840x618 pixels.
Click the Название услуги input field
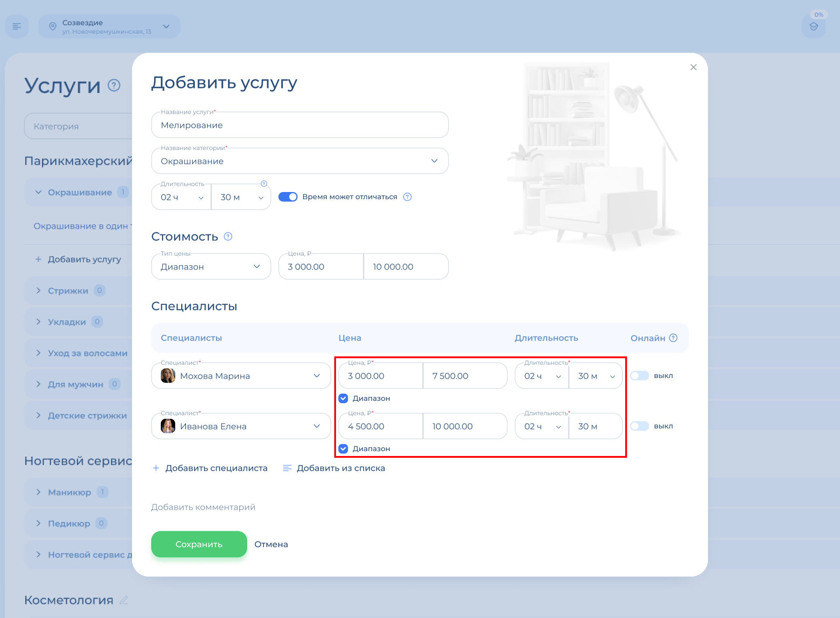pyautogui.click(x=300, y=125)
